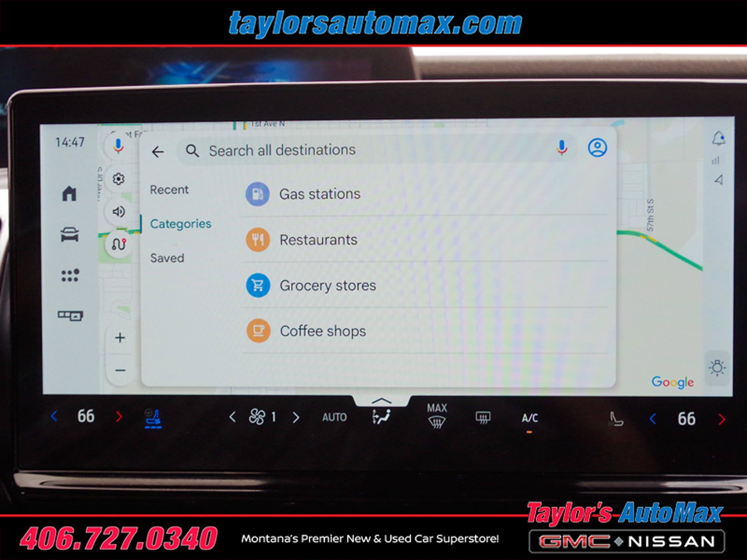Toggle AUTO climate mode

pos(334,417)
